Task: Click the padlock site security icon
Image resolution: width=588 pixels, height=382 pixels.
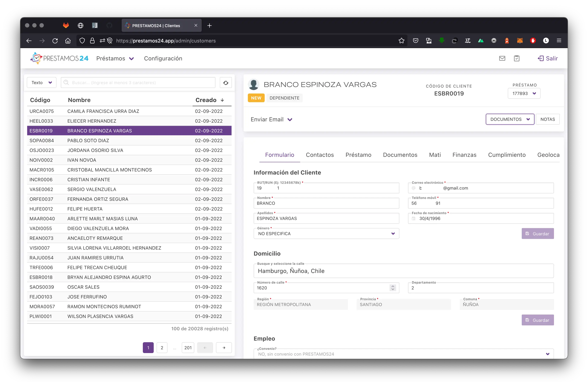Action: (92, 41)
